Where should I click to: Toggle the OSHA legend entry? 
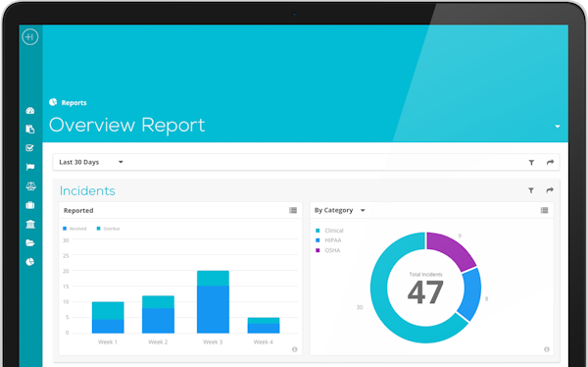pos(328,250)
